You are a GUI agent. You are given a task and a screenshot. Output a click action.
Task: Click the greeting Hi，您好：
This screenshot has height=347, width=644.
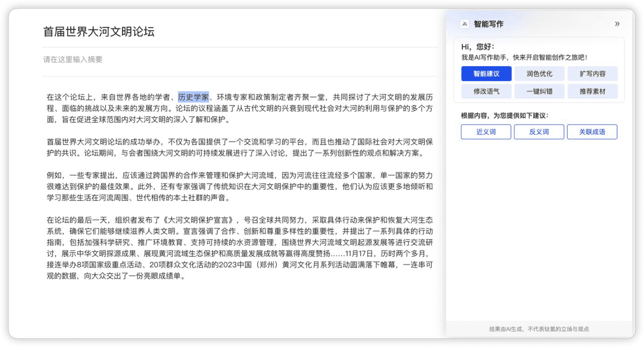tap(478, 47)
